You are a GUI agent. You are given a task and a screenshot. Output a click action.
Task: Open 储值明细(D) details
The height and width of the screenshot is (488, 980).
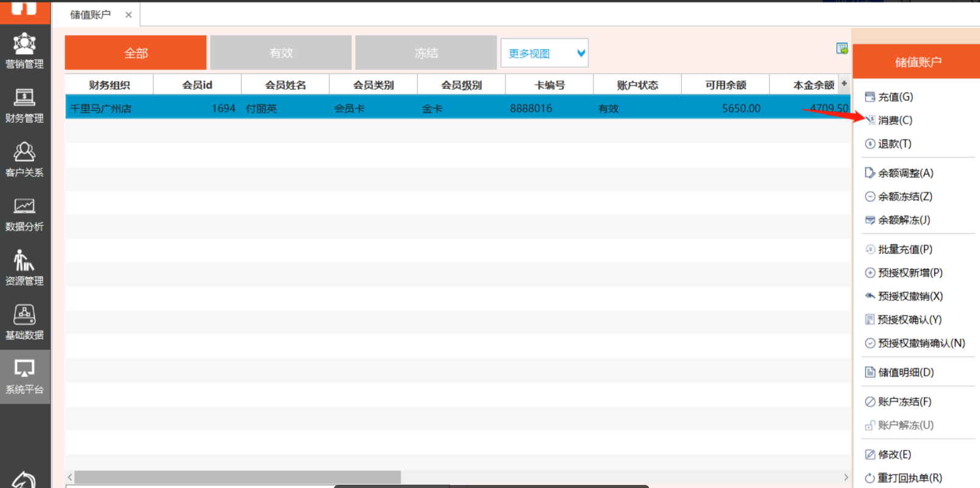[x=905, y=372]
